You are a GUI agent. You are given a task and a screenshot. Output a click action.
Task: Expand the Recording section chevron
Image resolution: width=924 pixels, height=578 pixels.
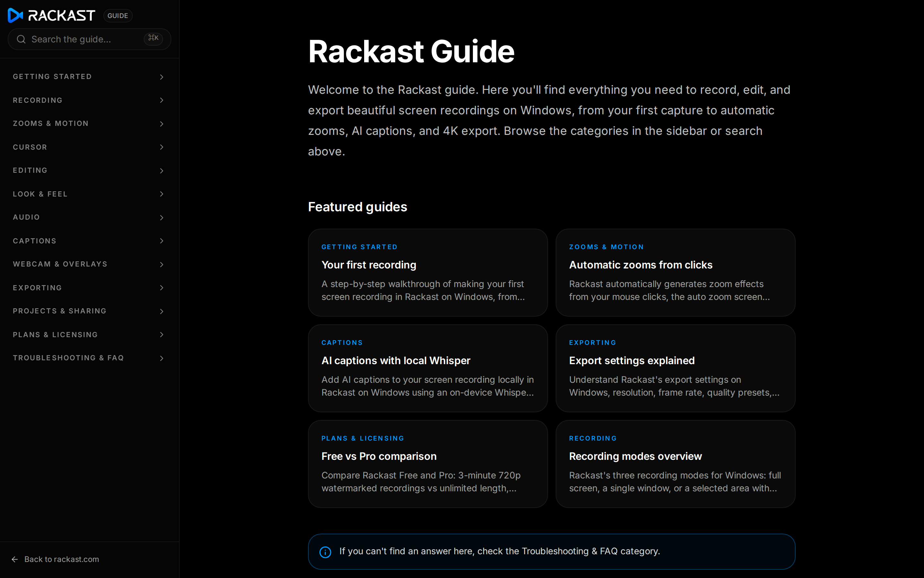[161, 100]
